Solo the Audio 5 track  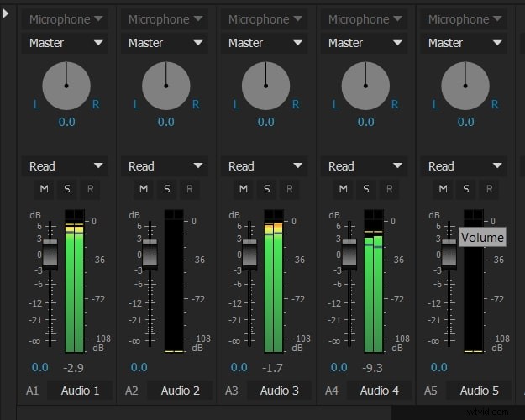tap(466, 189)
